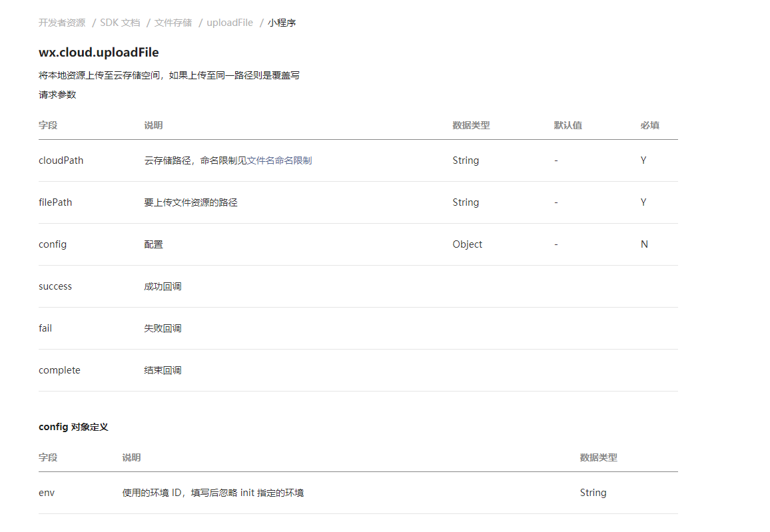
Task: Open the 文件存储 breadcrumb link
Action: 173,23
